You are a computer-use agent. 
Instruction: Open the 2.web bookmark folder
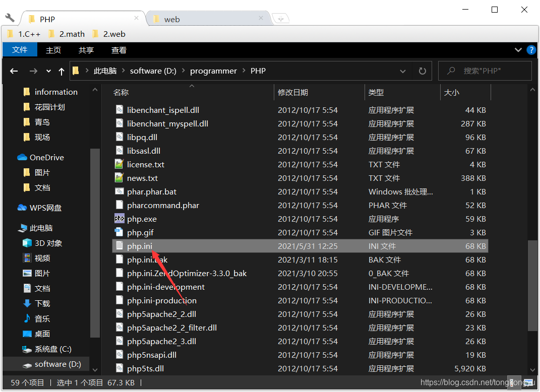[x=109, y=34]
